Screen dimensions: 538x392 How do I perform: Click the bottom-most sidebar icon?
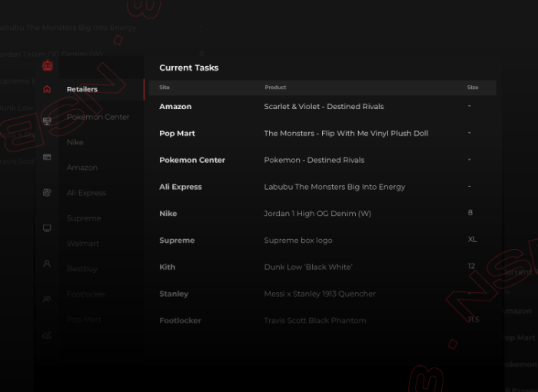click(47, 334)
